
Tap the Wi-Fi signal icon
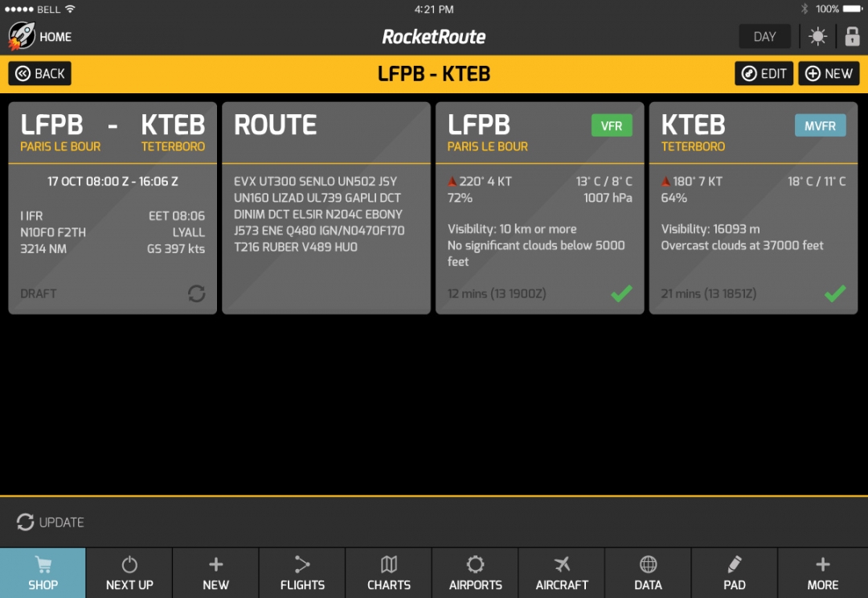click(x=70, y=9)
